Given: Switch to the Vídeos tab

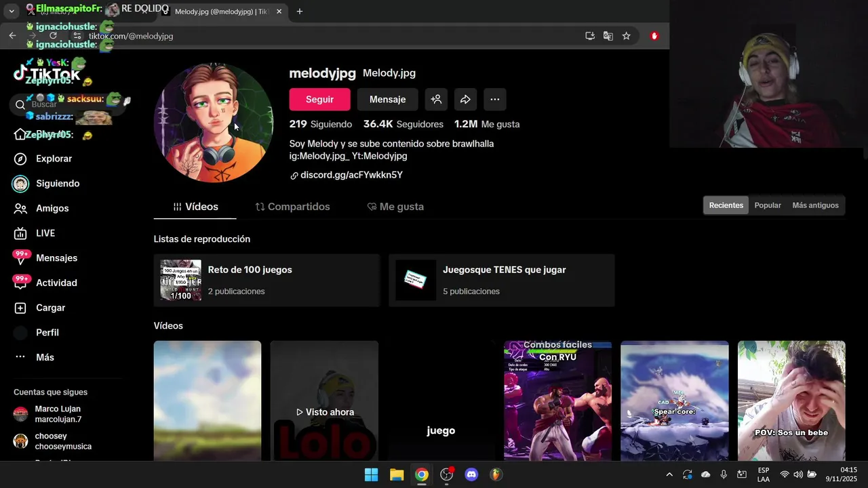Looking at the screenshot, I should pyautogui.click(x=195, y=207).
